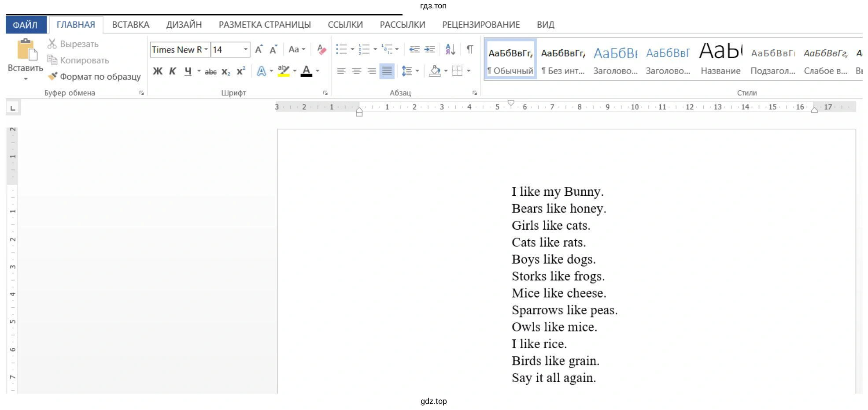Expand the bullet list style dropdown
This screenshot has height=410, width=868.
[352, 49]
